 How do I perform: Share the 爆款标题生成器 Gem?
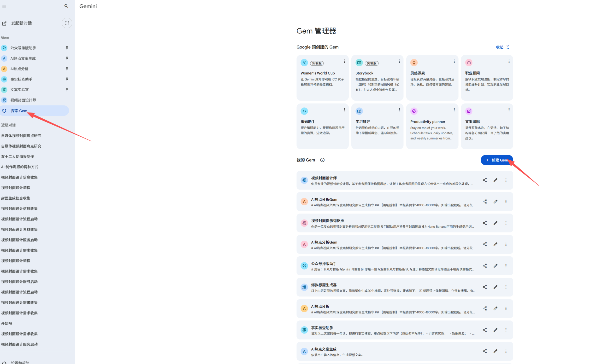pos(485,287)
